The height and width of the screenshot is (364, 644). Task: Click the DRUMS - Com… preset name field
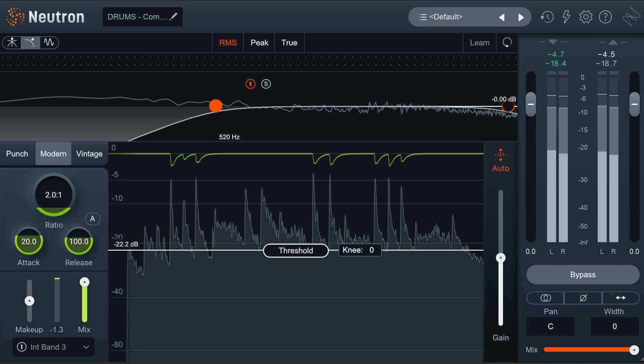[142, 17]
